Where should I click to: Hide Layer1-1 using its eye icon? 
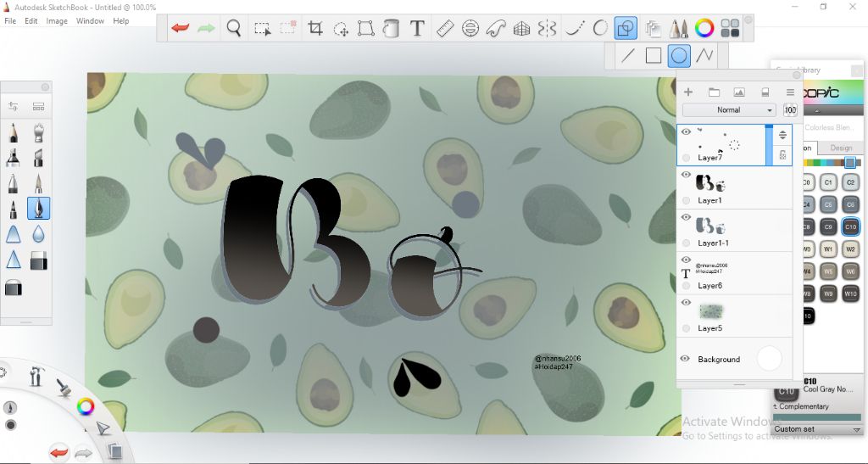tap(686, 217)
